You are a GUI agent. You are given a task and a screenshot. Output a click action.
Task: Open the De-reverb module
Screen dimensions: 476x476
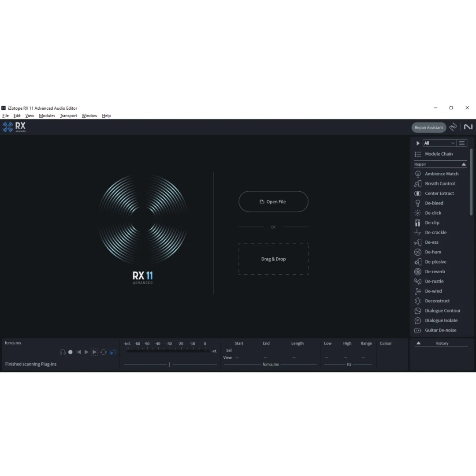tap(435, 271)
